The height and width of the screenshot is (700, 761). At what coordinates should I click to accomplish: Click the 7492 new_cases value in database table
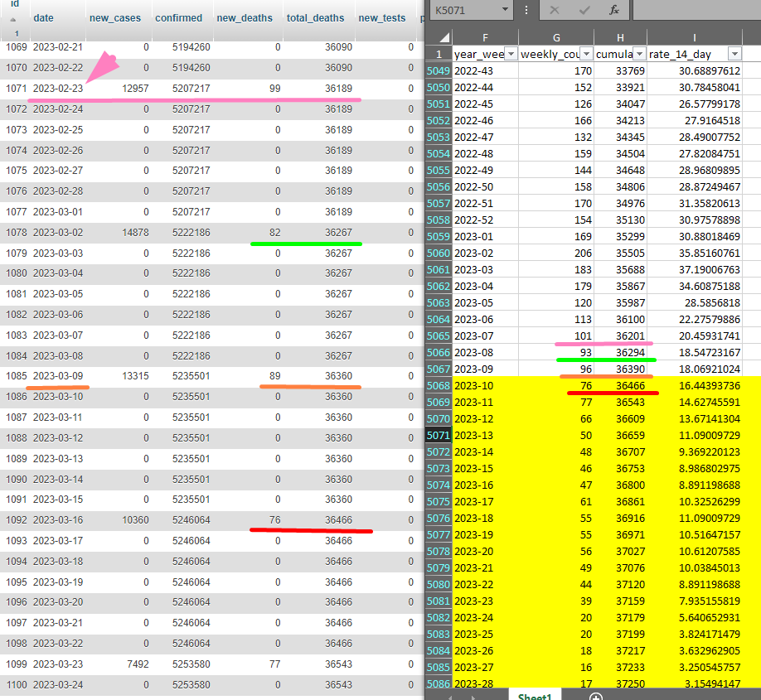pos(138,664)
